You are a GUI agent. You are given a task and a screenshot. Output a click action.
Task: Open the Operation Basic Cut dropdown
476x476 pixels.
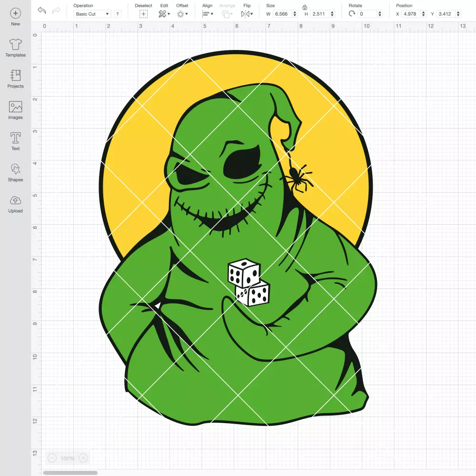pyautogui.click(x=92, y=14)
